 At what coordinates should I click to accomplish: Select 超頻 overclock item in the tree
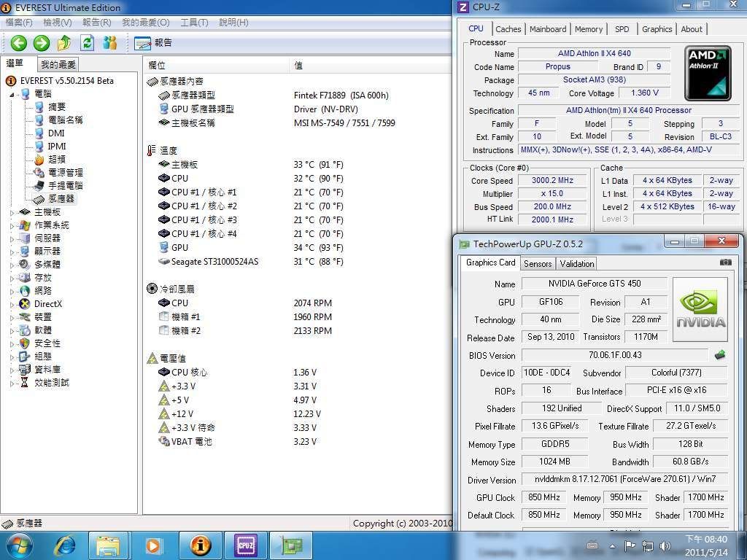point(57,160)
